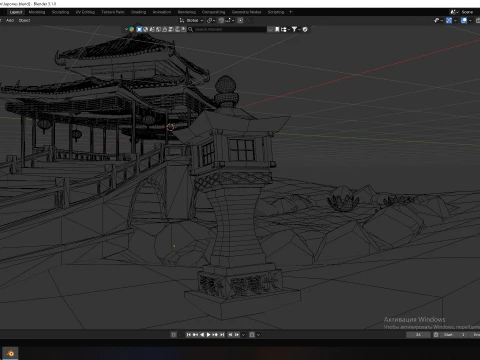Toggle the preview range clock icon
480x360 pixels.
tap(436, 335)
